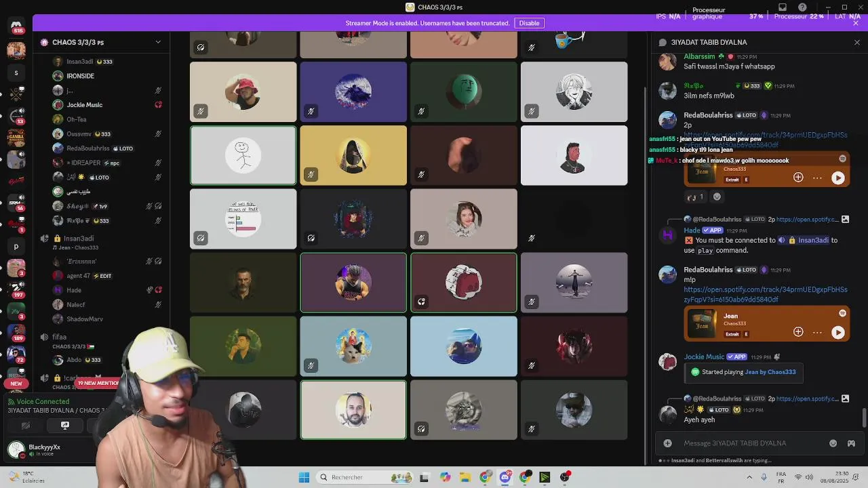Select the ShadowMarv member
This screenshot has height=488, width=868.
(x=84, y=319)
